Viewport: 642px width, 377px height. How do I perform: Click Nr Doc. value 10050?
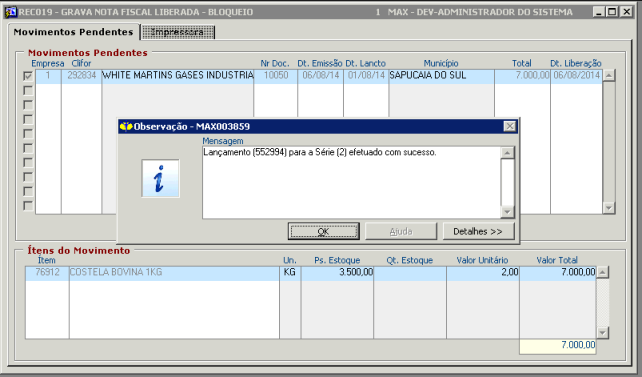point(276,76)
